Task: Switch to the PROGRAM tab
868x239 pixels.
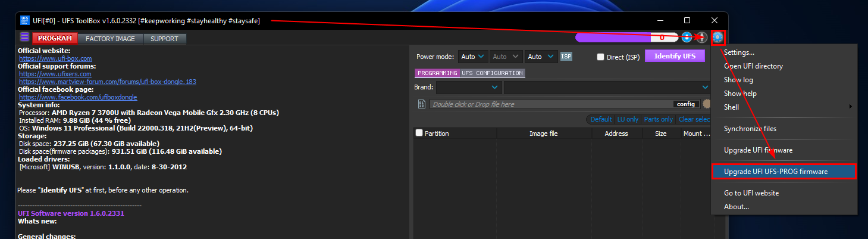Action: click(55, 39)
